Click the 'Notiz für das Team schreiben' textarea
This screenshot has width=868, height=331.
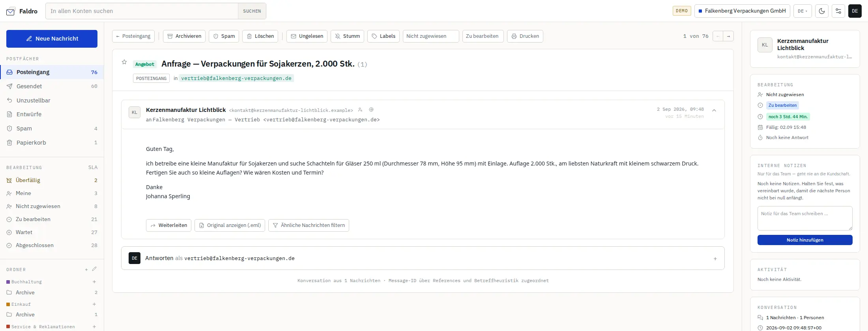805,218
